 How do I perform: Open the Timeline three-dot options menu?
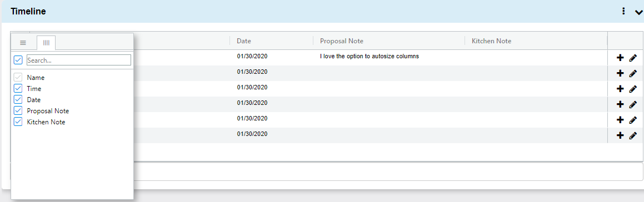(623, 12)
